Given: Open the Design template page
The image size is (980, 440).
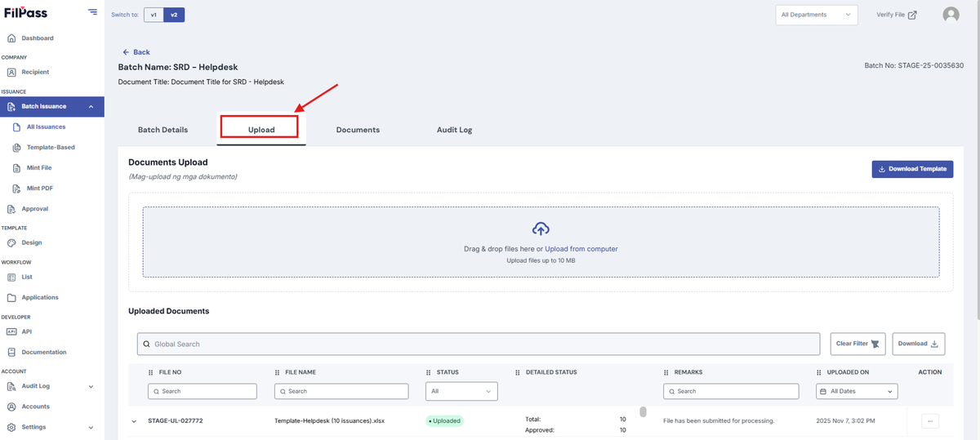Looking at the screenshot, I should coord(32,242).
